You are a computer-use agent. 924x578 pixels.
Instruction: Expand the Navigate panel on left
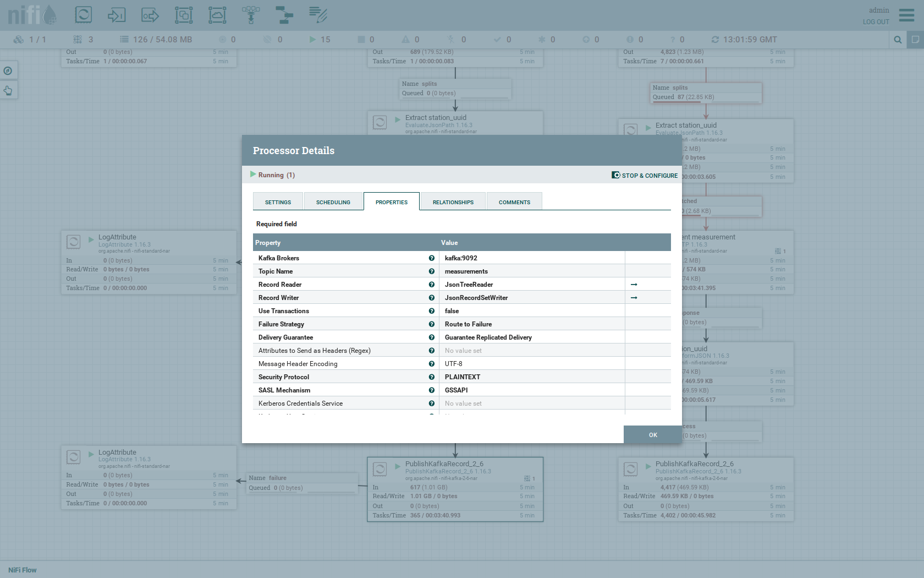[x=8, y=70]
